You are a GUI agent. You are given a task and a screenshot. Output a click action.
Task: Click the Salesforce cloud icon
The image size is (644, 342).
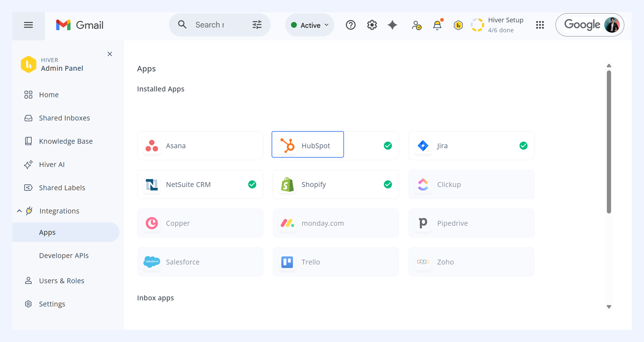pyautogui.click(x=152, y=262)
